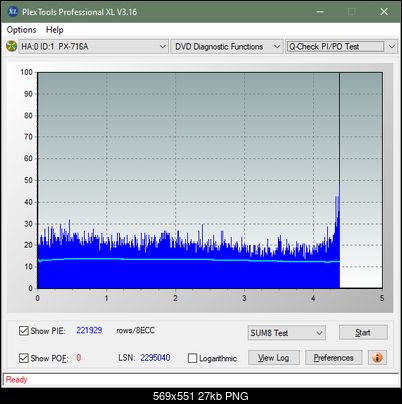
Task: Click the LSN value 2295040
Action: point(155,358)
